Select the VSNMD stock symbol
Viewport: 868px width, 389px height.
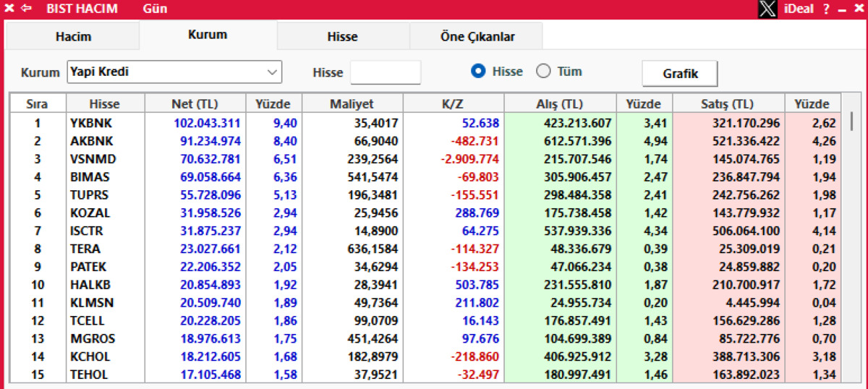(93, 159)
